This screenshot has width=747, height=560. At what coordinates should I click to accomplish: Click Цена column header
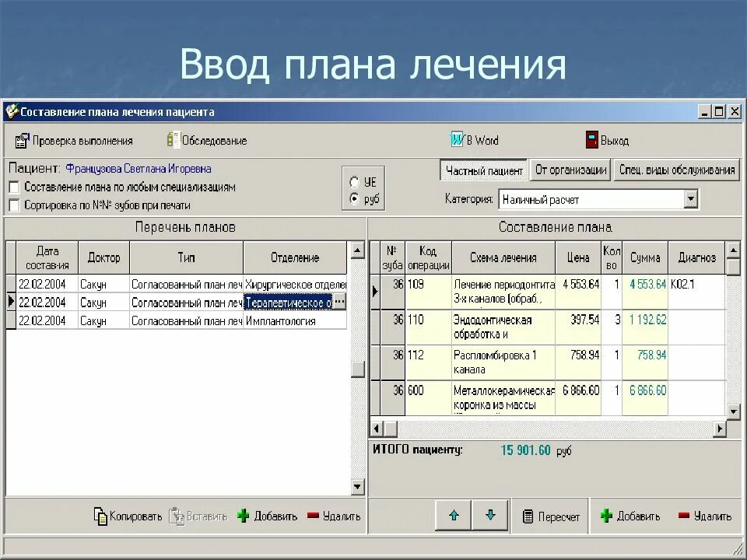point(578,257)
